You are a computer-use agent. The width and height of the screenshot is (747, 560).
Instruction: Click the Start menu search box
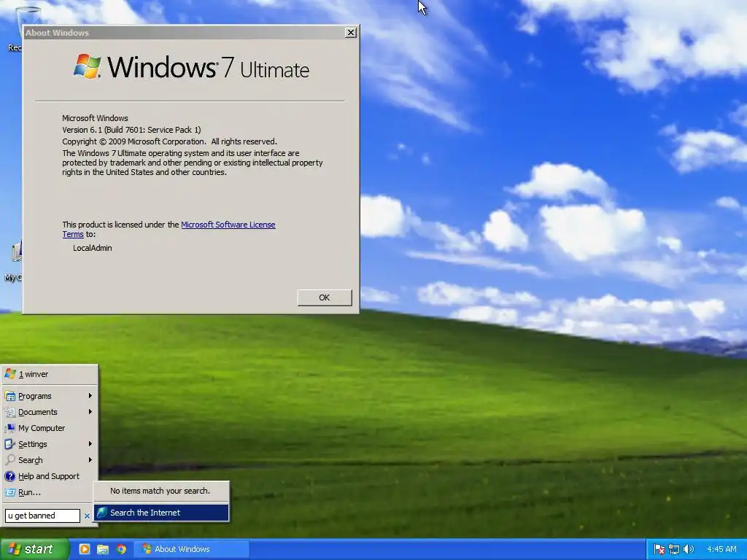42,516
